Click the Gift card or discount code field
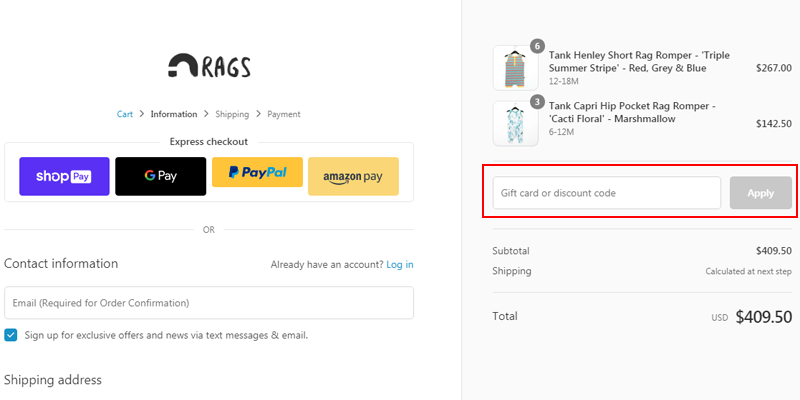800x400 pixels. coord(607,193)
